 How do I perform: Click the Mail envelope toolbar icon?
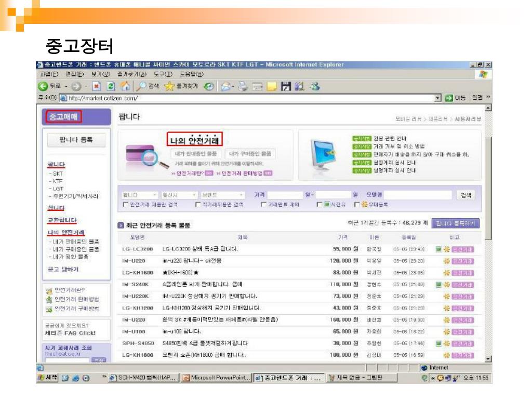coord(225,87)
